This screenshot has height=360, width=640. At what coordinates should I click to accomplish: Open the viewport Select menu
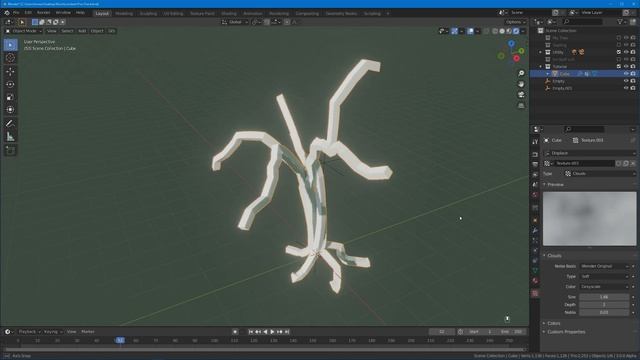pyautogui.click(x=67, y=31)
